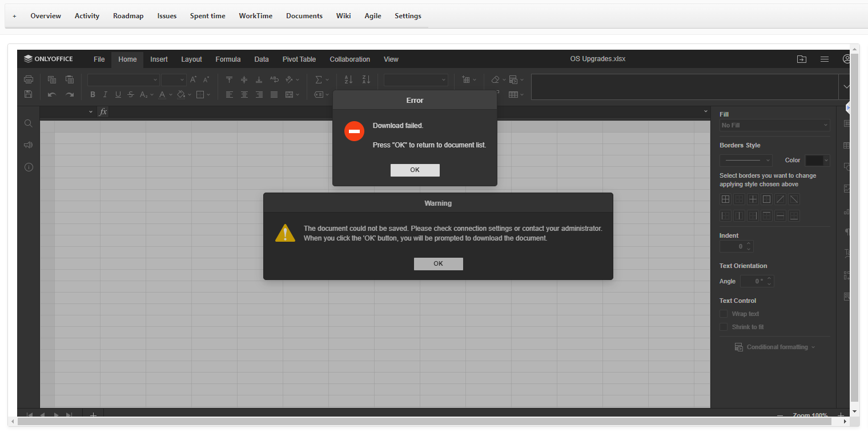Click the Feedback & Support icon on left sidebar
Screen dimensions: 868x444
point(28,145)
